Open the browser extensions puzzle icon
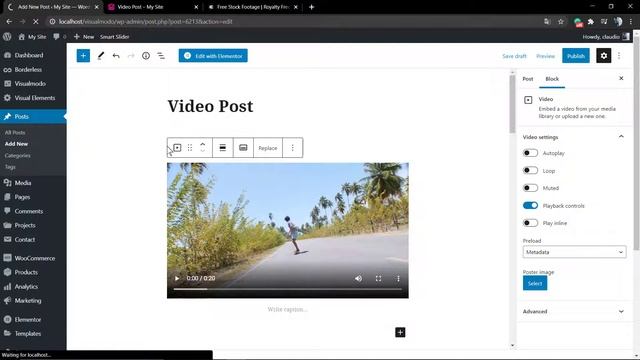This screenshot has width=640, height=360. click(591, 21)
